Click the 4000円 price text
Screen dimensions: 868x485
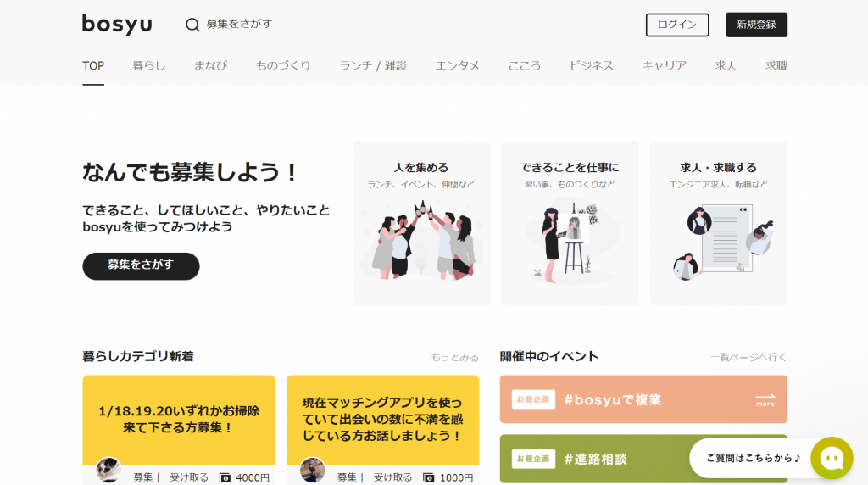pyautogui.click(x=253, y=477)
